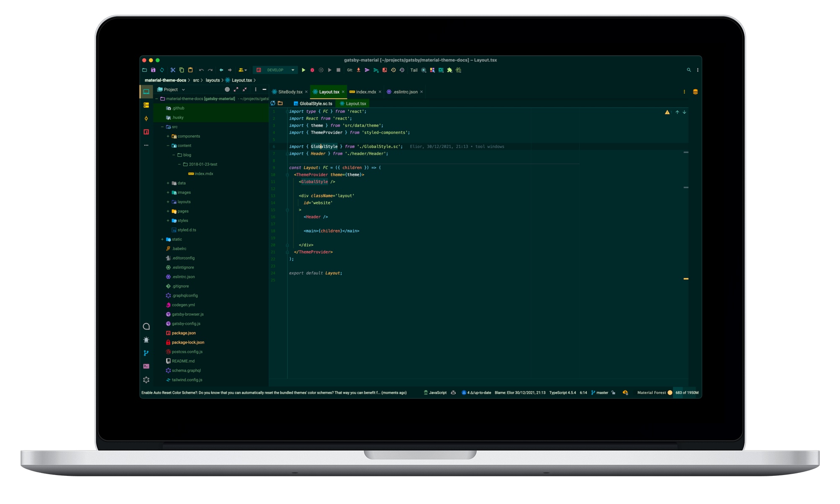Viewport: 840px width, 504px height.
Task: Click the Save All toolbar icon
Action: [153, 70]
